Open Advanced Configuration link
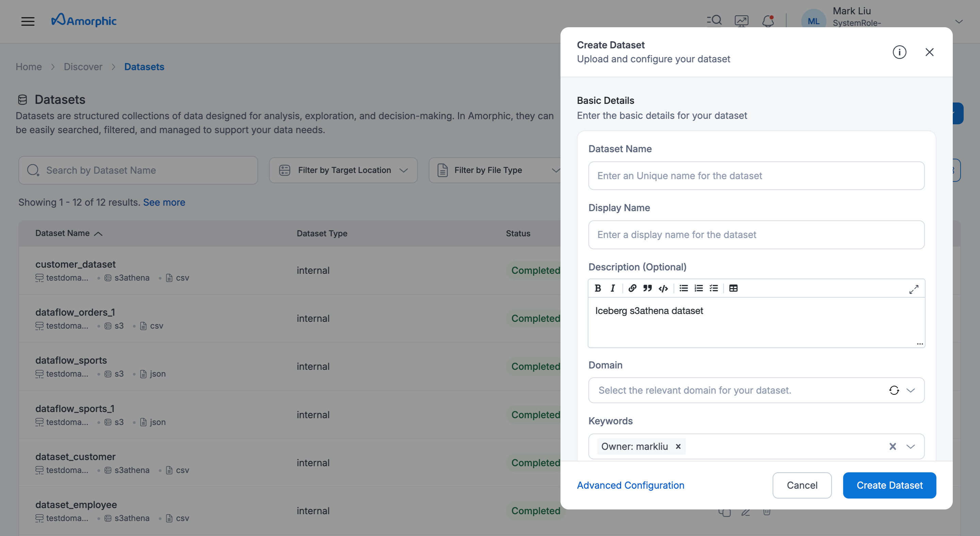The image size is (980, 536). pos(631,485)
